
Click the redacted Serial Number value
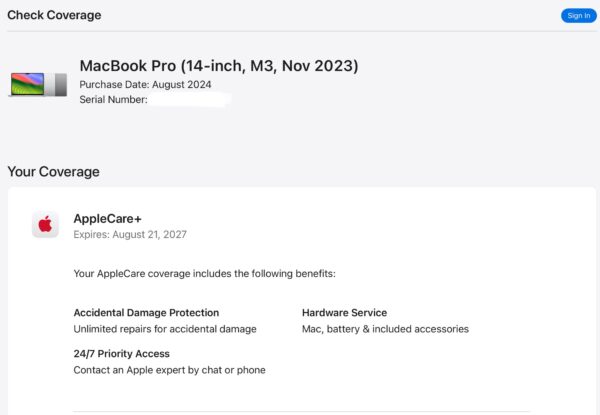190,100
